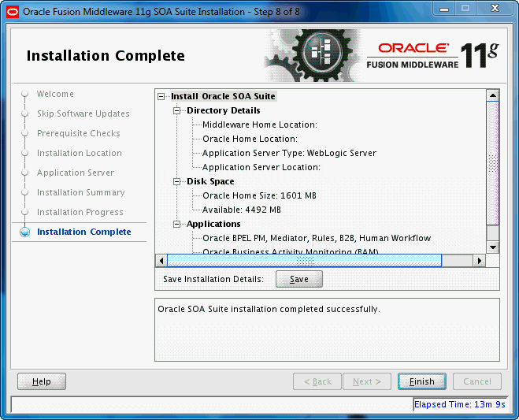519x420 pixels.
Task: Click the Oracle icon in the title bar
Action: [x=13, y=12]
